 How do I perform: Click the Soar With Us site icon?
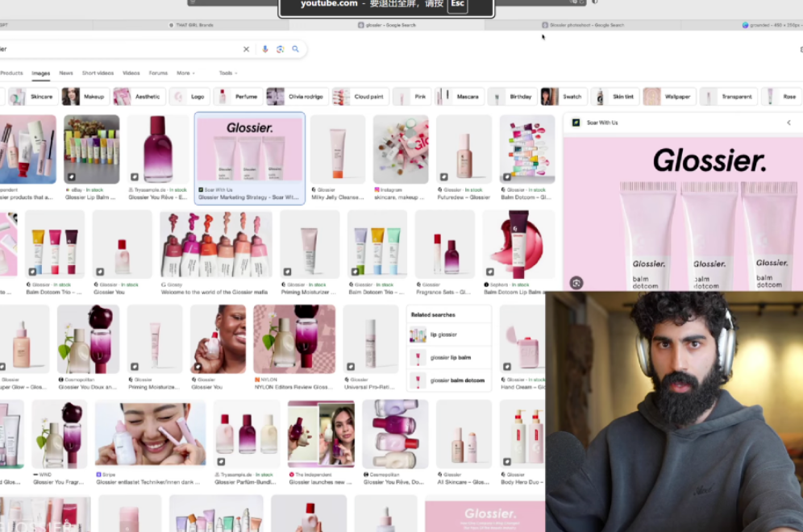point(576,123)
